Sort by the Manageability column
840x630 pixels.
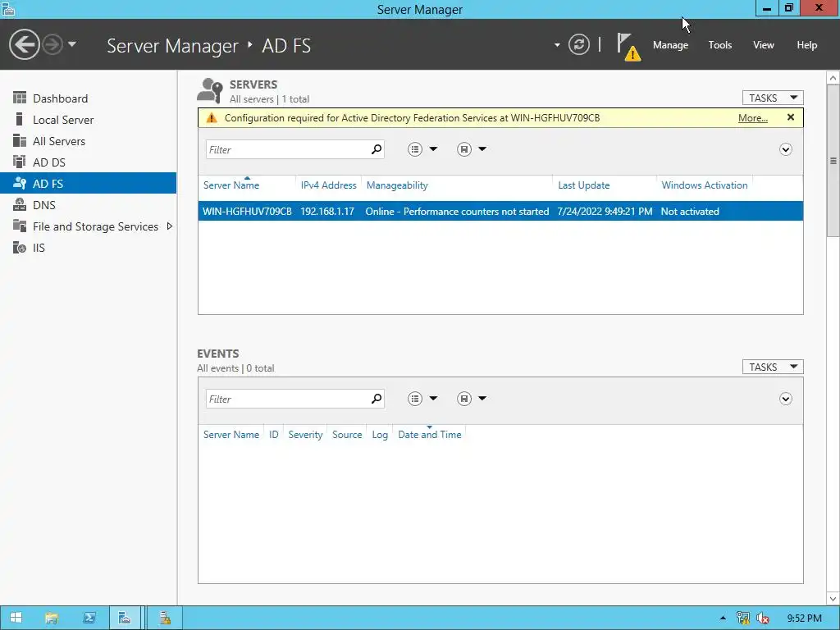397,185
